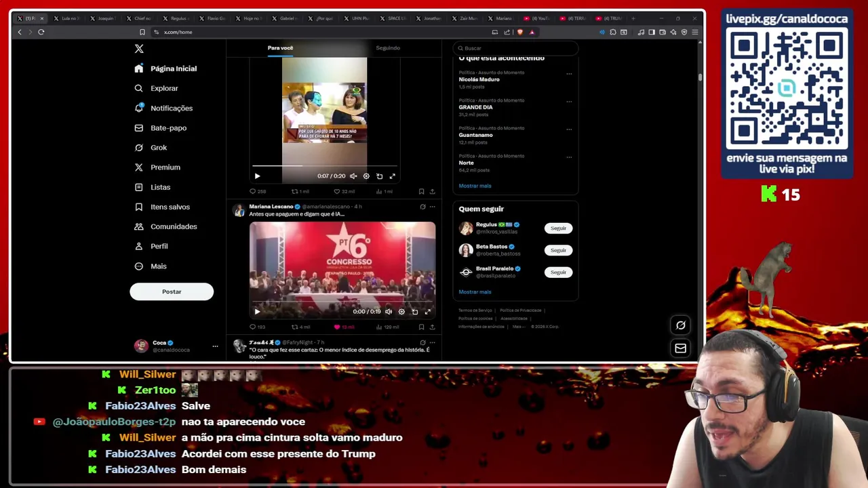Viewport: 868px width, 488px height.
Task: Open Mariana Lescano's profile name
Action: (271, 207)
